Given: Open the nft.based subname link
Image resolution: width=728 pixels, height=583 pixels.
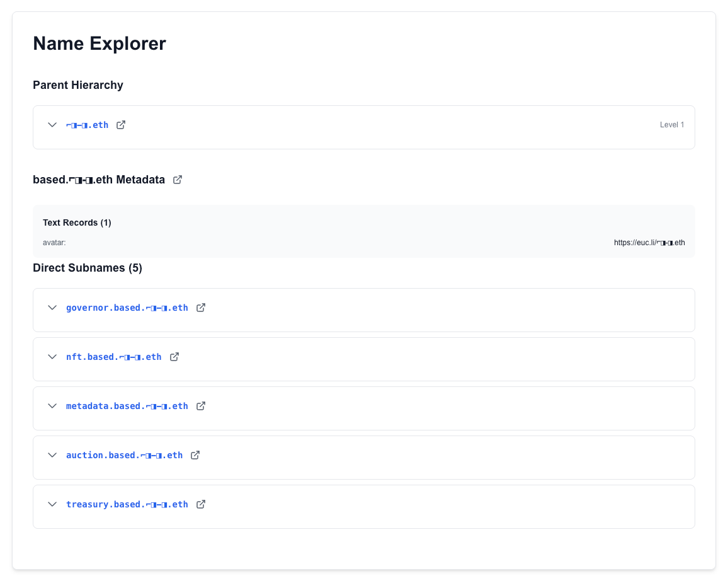Looking at the screenshot, I should point(113,357).
